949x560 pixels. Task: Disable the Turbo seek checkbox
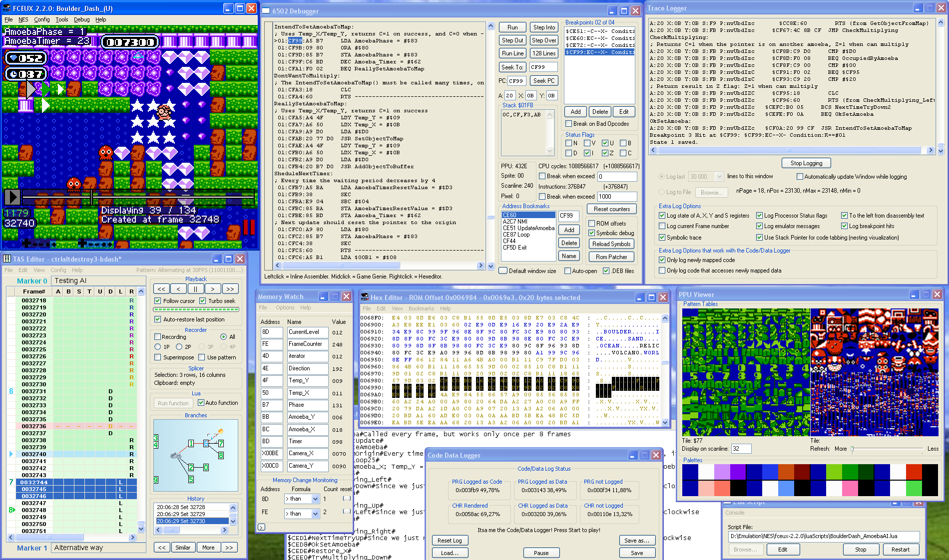203,301
